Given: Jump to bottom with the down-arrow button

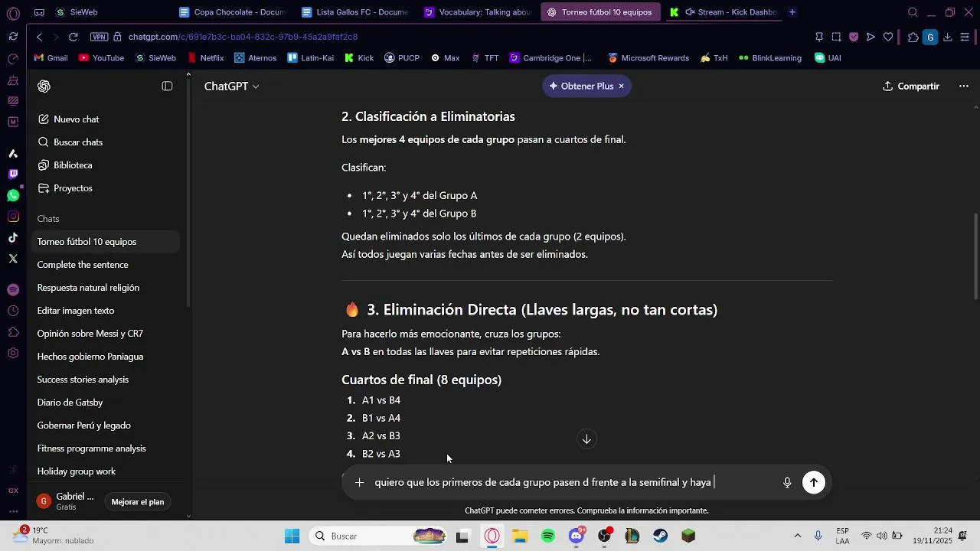Looking at the screenshot, I should 586,439.
